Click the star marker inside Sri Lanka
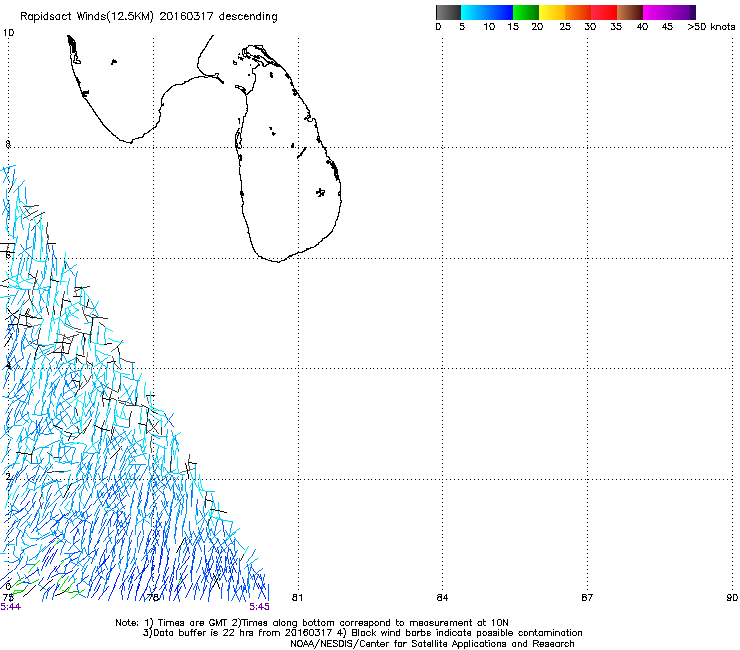 click(x=320, y=192)
